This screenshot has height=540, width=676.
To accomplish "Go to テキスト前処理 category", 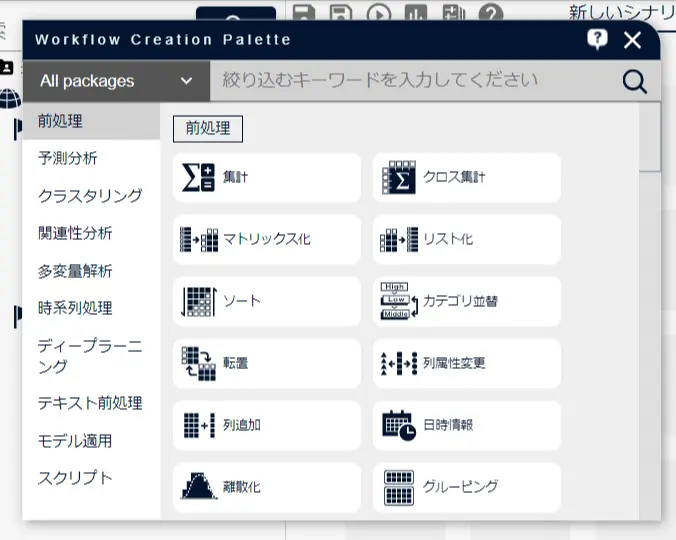I will point(90,403).
